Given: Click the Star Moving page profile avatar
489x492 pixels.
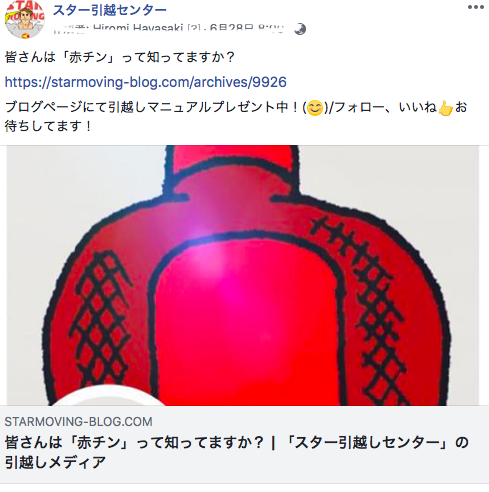Looking at the screenshot, I should [x=25, y=19].
